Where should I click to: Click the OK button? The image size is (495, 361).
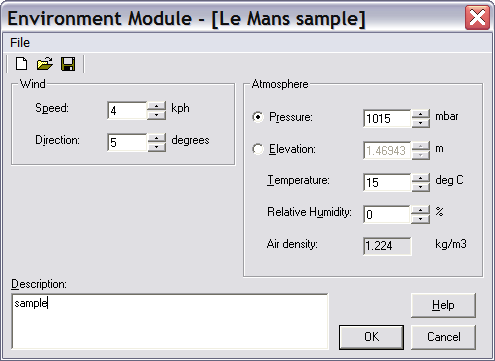(371, 337)
